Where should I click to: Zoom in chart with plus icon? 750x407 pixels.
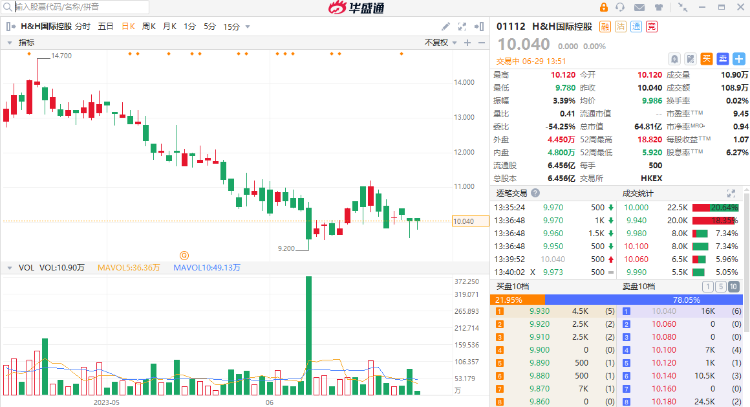coord(467,43)
